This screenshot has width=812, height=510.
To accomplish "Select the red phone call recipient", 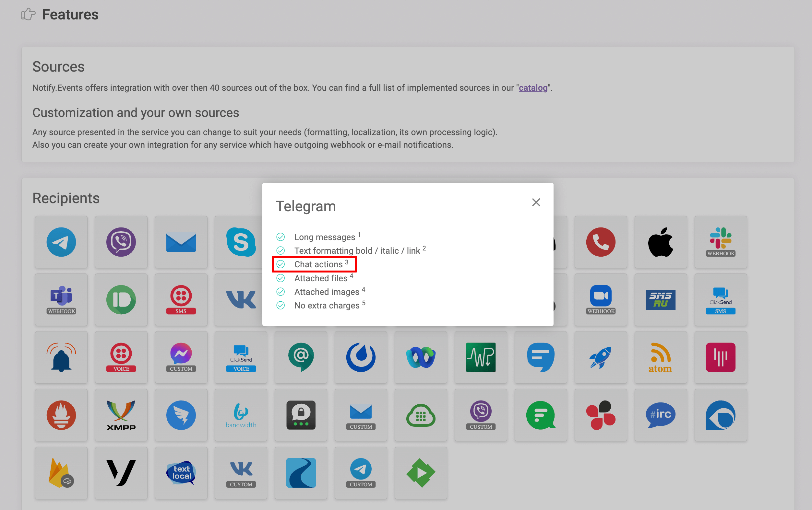I will click(x=601, y=242).
